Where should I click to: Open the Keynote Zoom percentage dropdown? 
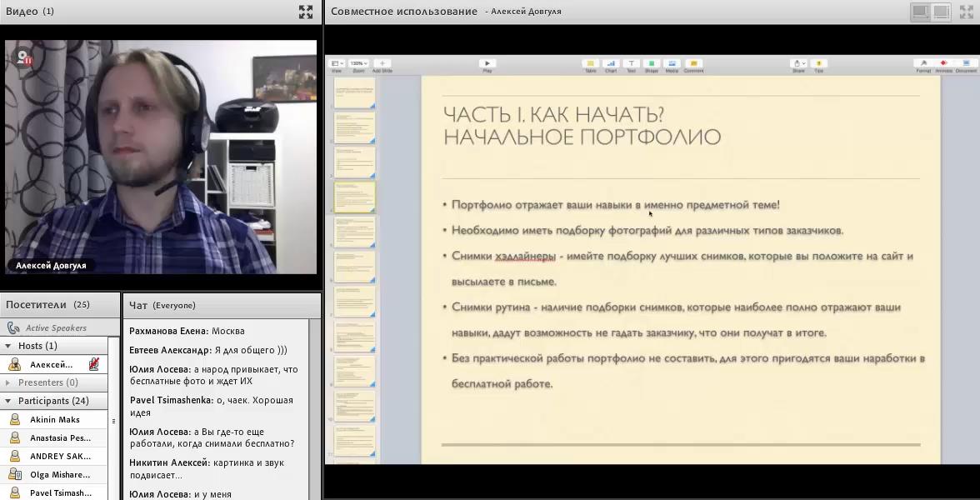click(x=358, y=63)
